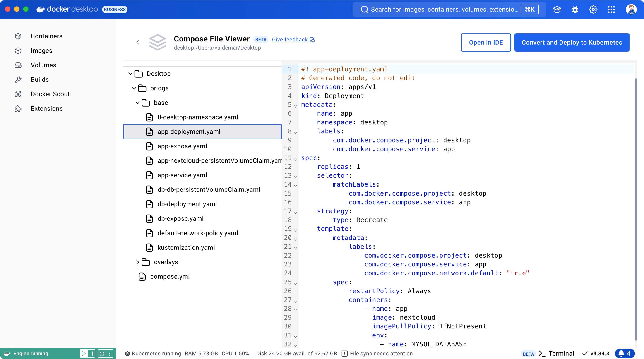Expand the overlays folder in file tree
This screenshot has width=644, height=359.
coord(138,262)
